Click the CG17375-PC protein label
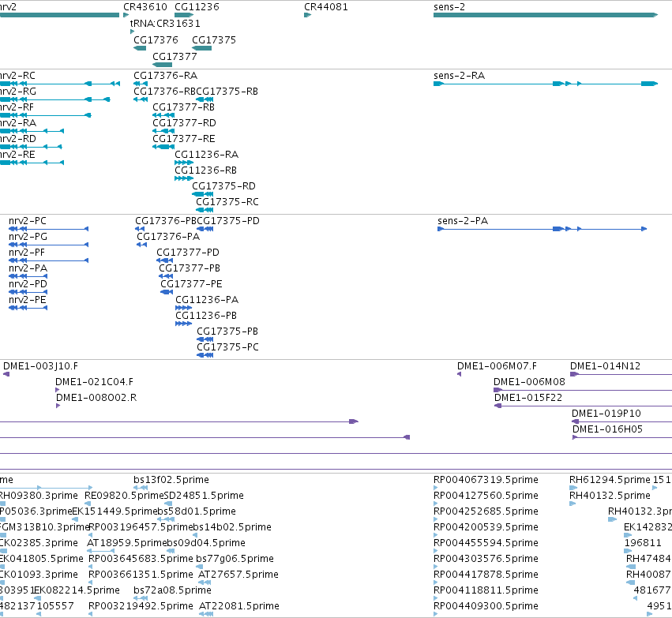The image size is (672, 618). coord(227,348)
